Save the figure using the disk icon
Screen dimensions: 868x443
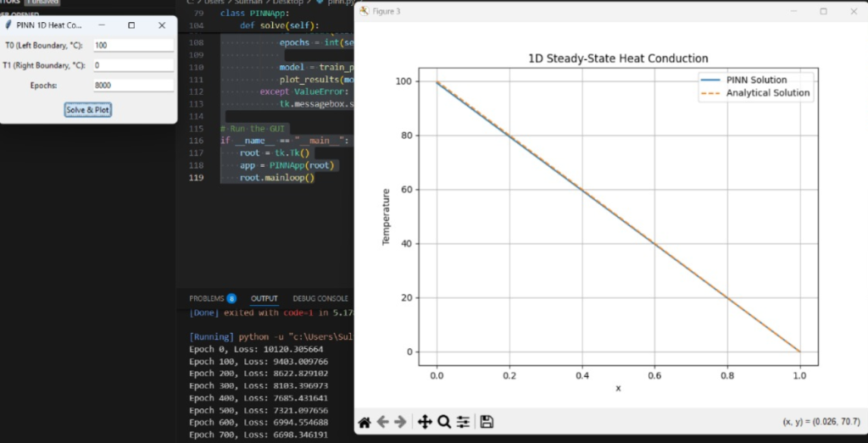pos(487,422)
